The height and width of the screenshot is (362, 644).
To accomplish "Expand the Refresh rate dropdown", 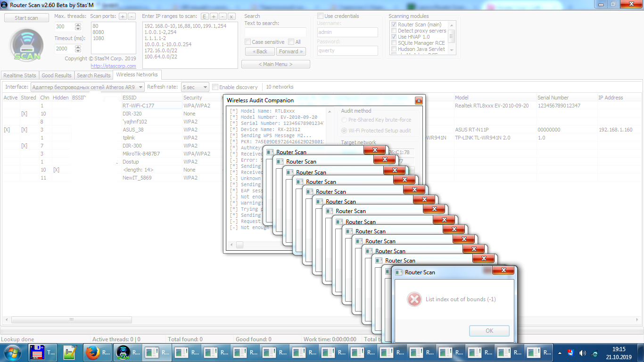I will pos(205,87).
